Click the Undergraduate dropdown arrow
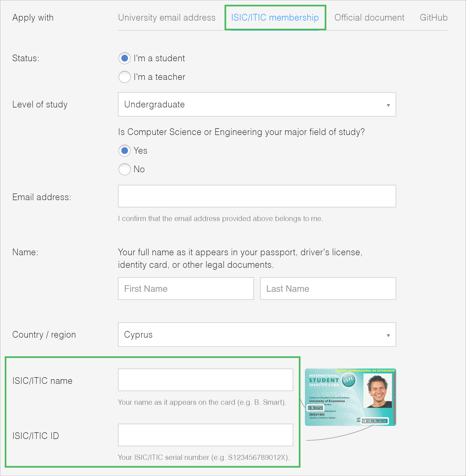The width and height of the screenshot is (466, 476). (388, 105)
